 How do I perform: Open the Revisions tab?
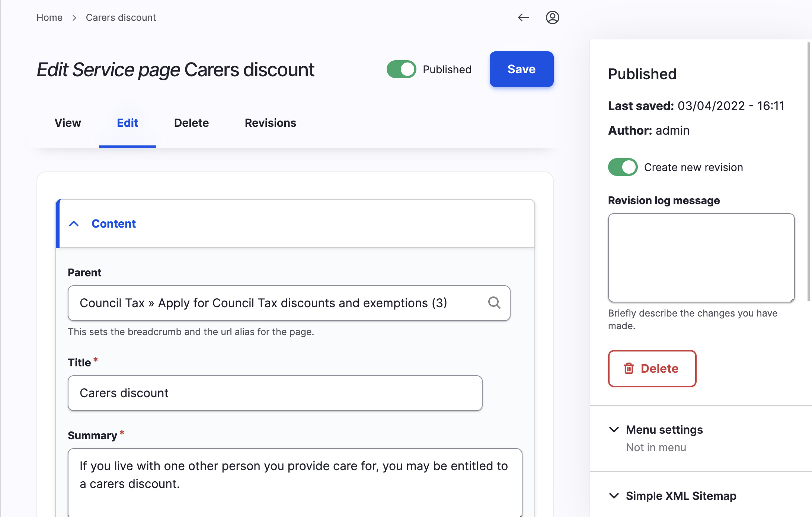(x=270, y=123)
